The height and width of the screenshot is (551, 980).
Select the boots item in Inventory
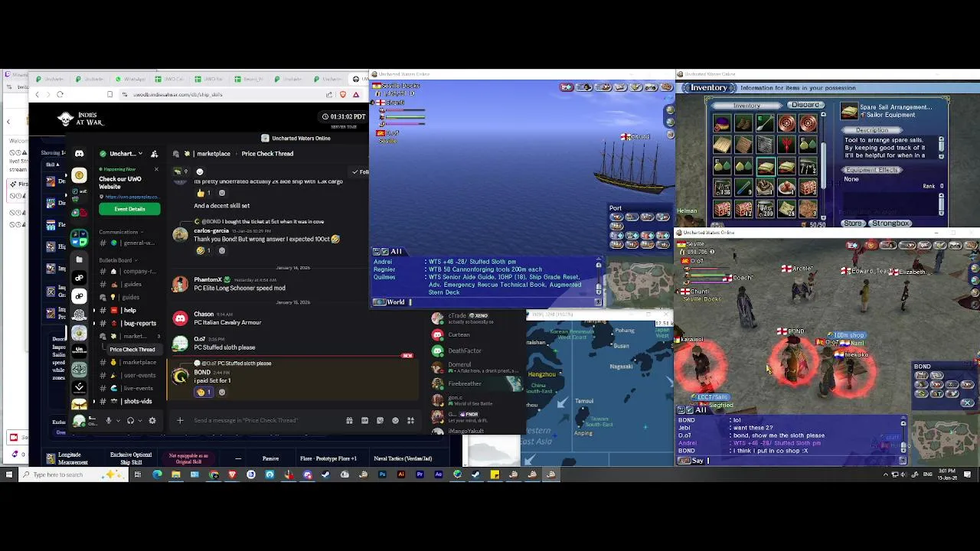[x=743, y=123]
